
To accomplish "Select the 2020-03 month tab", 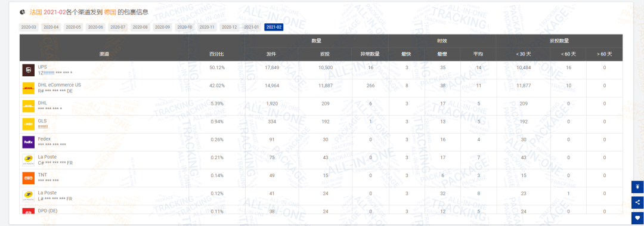I will coord(29,27).
